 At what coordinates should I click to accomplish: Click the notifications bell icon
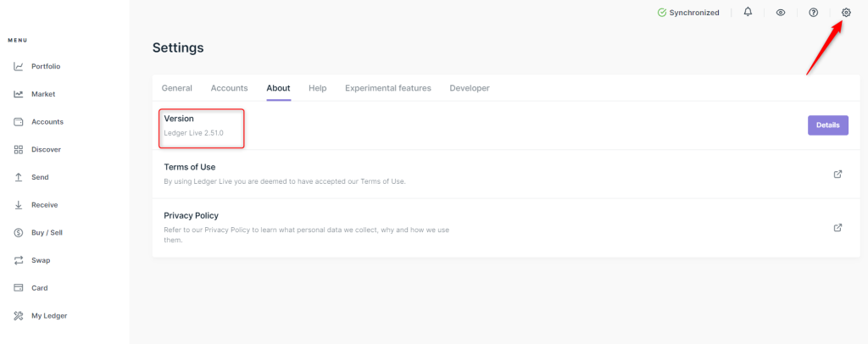(x=748, y=13)
